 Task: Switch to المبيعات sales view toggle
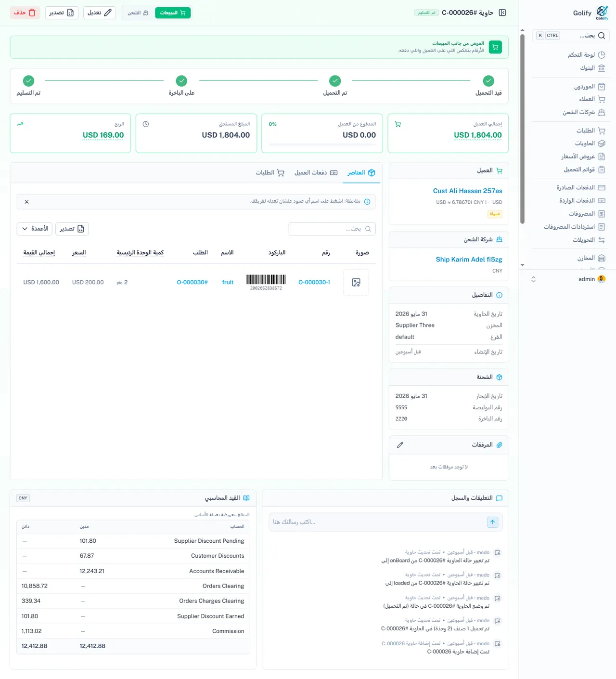tap(173, 13)
